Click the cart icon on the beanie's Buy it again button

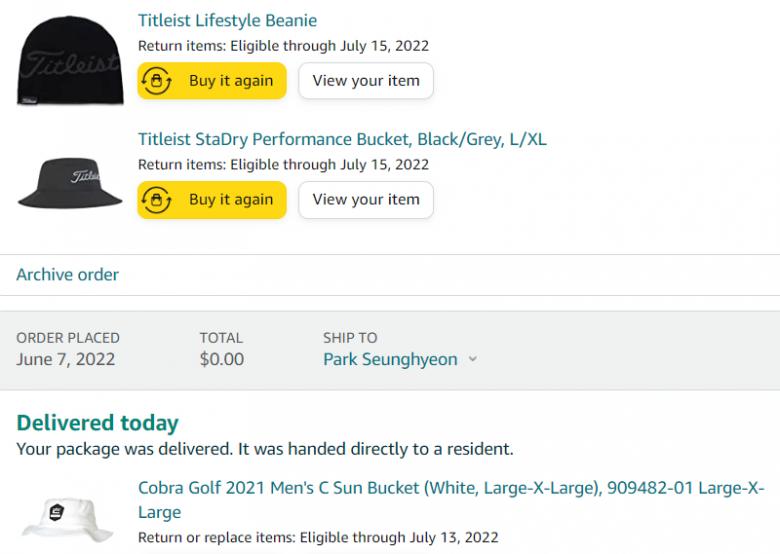(x=157, y=81)
